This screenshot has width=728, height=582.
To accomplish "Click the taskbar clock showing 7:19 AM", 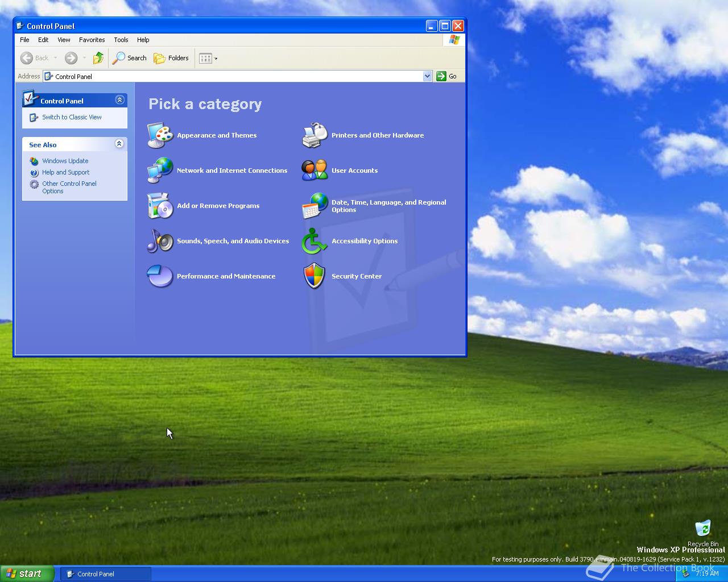I will (707, 573).
